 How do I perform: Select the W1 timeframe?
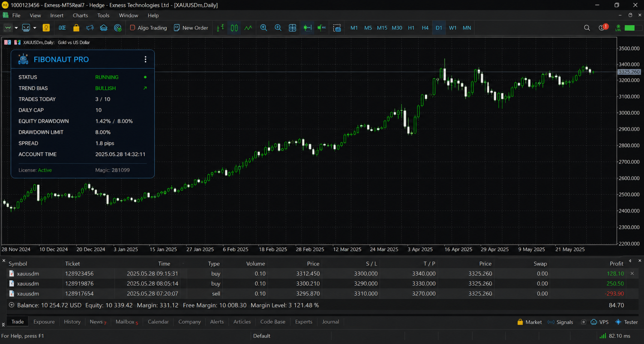[453, 28]
